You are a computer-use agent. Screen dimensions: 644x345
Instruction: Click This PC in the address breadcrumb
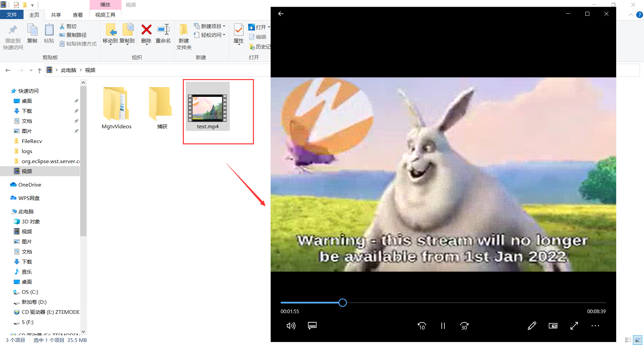point(69,70)
